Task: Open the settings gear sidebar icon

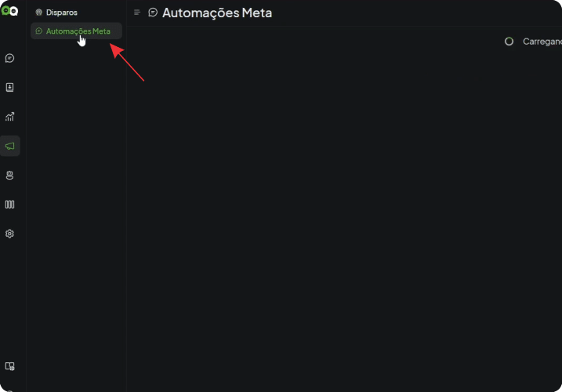Action: 9,234
